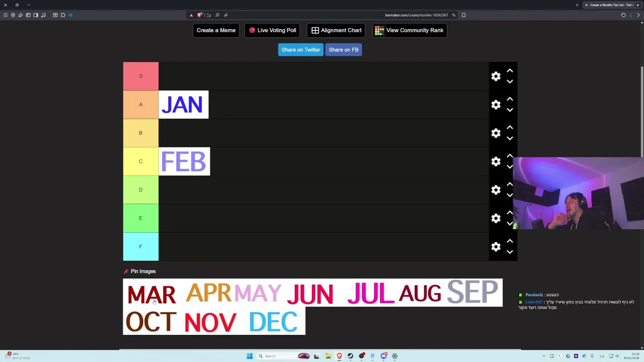Open Brave shields lion icon

point(200,15)
